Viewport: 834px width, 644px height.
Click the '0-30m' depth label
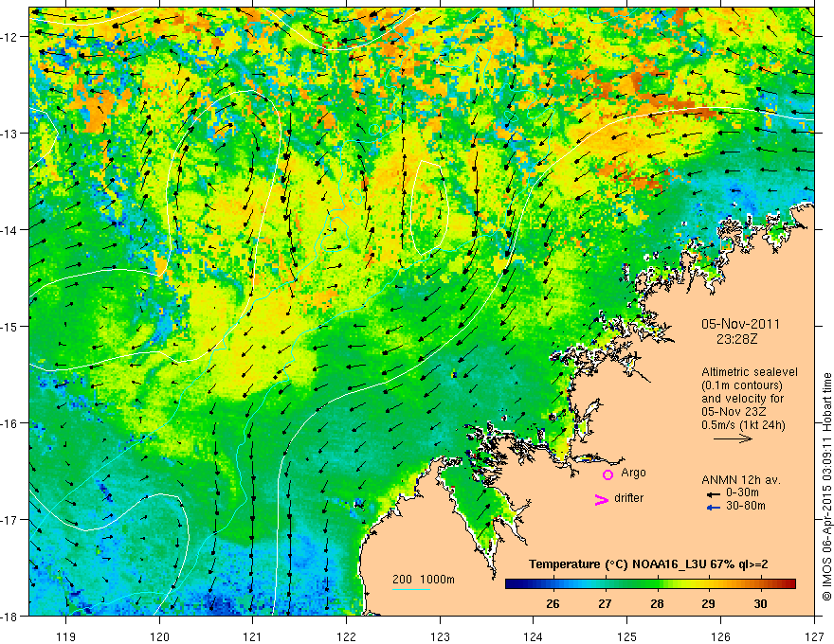(742, 492)
